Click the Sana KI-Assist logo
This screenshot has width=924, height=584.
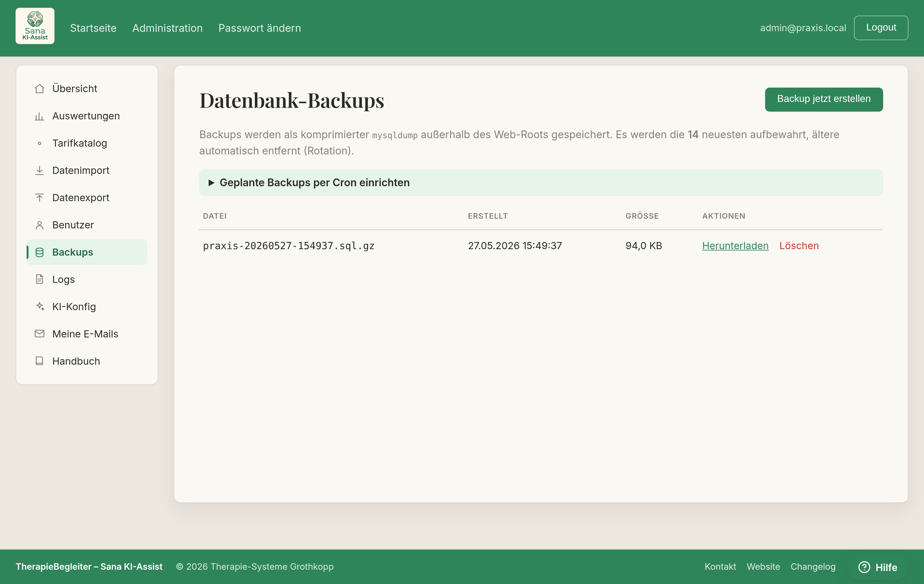pyautogui.click(x=35, y=26)
